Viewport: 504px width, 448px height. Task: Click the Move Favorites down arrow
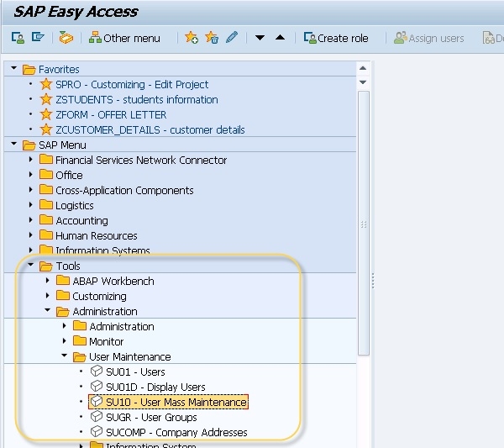260,38
